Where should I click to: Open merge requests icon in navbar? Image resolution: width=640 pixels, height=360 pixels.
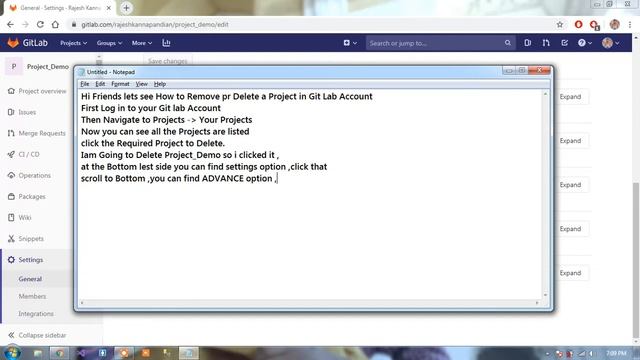(546, 43)
